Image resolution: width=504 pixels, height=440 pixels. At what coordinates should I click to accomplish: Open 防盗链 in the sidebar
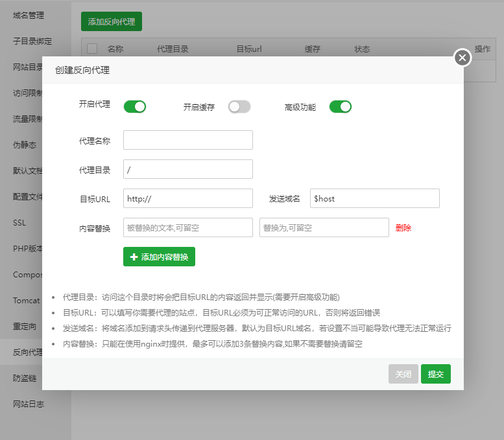(25, 378)
